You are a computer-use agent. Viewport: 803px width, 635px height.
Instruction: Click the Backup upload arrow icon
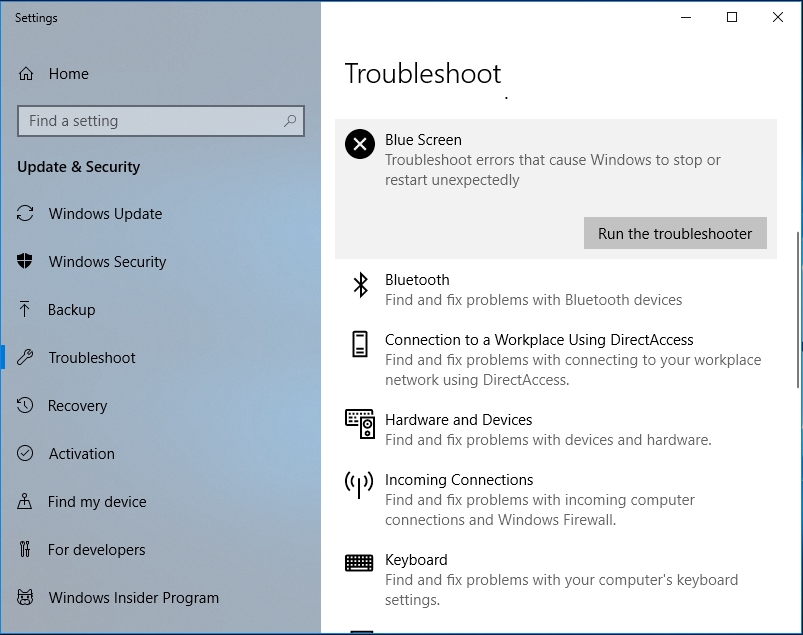coord(24,309)
